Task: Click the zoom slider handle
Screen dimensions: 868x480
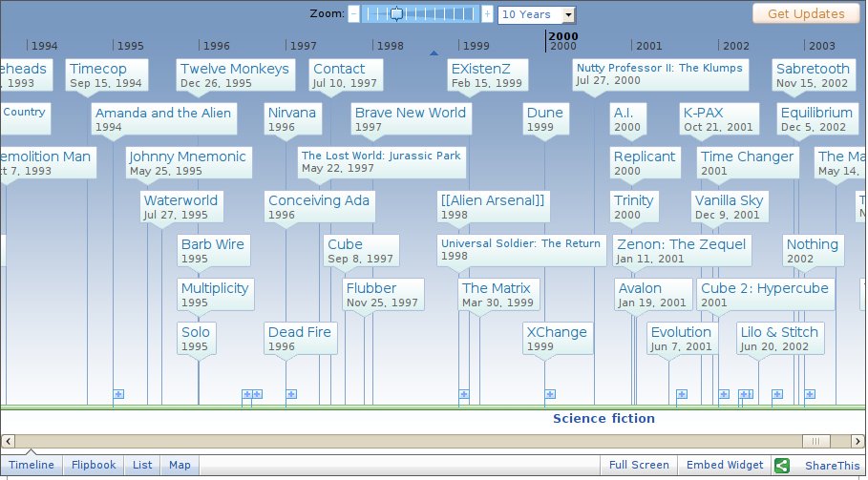Action: click(x=397, y=14)
